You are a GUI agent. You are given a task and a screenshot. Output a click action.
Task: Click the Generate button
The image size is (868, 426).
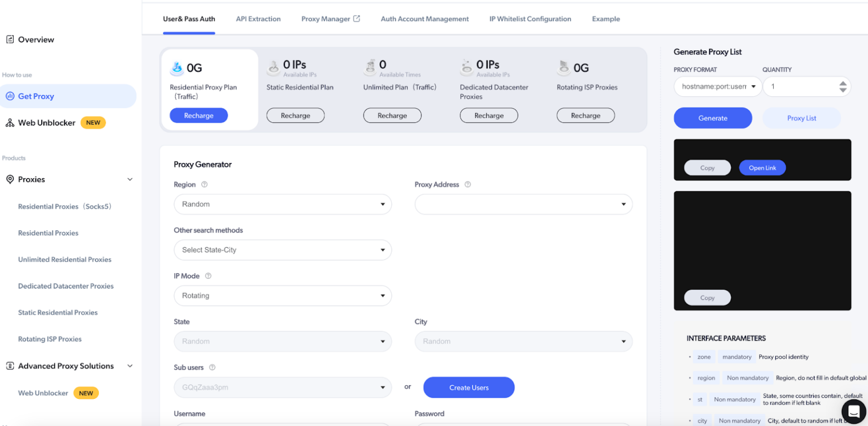pyautogui.click(x=713, y=118)
